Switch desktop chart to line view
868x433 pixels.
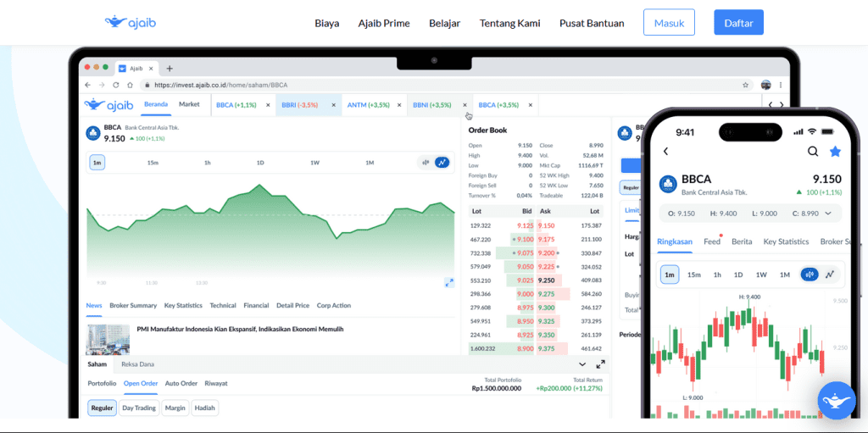tap(442, 162)
